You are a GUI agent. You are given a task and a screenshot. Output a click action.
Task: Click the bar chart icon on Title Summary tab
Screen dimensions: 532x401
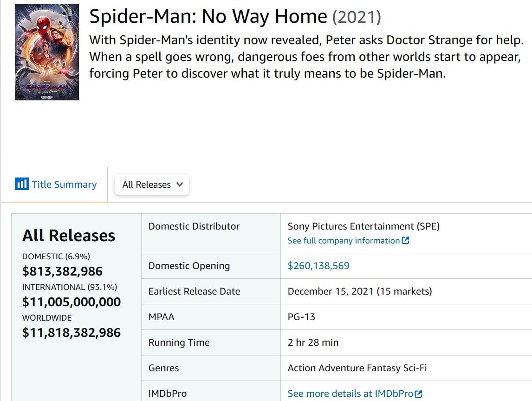click(x=21, y=184)
